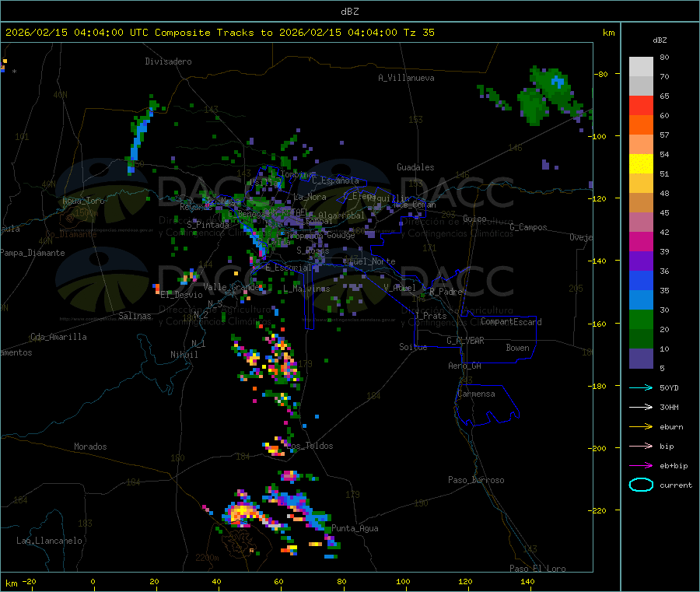
Task: Click the 'Guadales' map label
Action: pos(415,167)
